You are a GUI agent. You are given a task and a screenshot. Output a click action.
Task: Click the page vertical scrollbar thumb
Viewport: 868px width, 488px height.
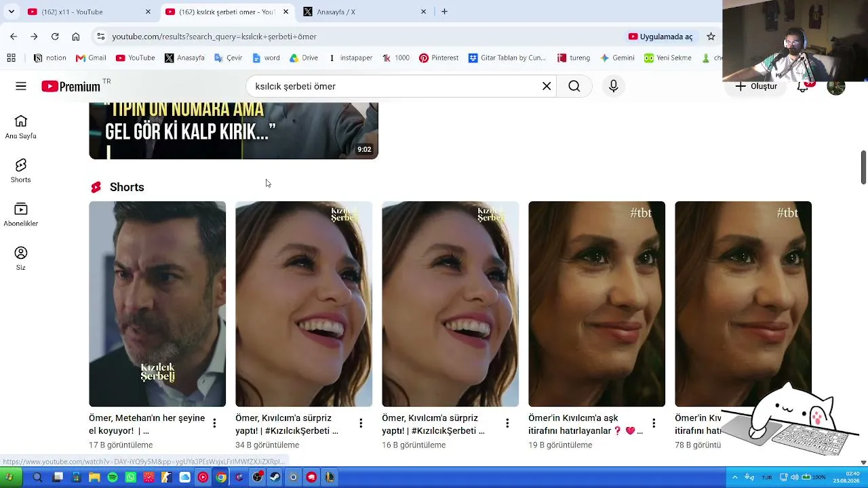click(863, 167)
